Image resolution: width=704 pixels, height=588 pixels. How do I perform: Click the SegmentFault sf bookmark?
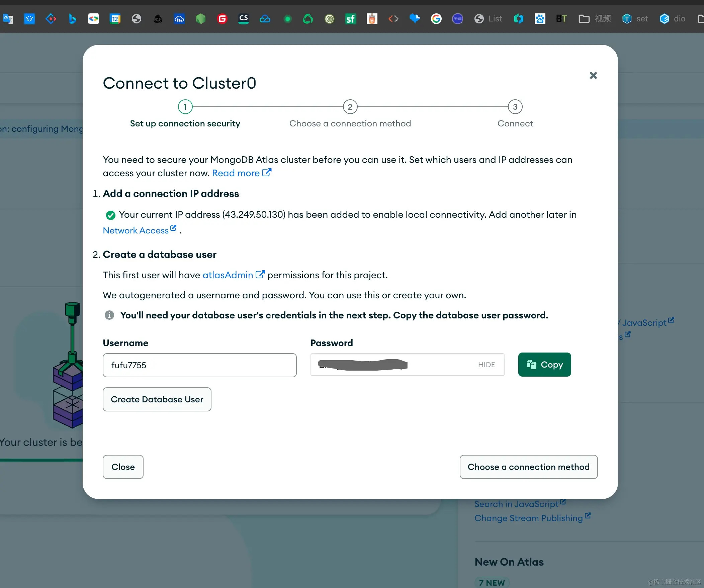point(350,19)
